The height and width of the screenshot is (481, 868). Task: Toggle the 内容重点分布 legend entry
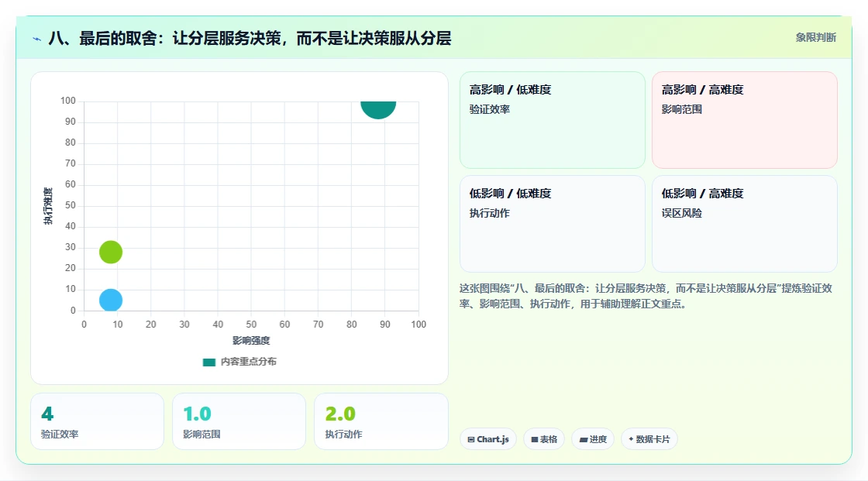tap(239, 362)
